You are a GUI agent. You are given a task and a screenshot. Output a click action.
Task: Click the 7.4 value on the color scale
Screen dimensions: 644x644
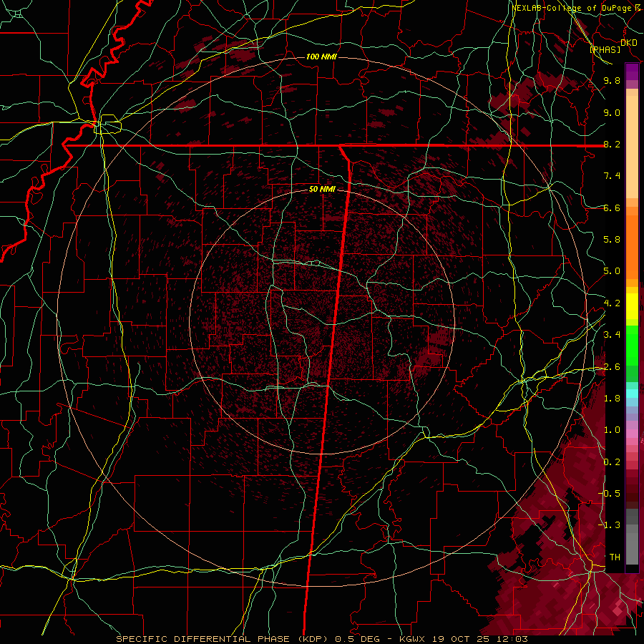click(612, 176)
